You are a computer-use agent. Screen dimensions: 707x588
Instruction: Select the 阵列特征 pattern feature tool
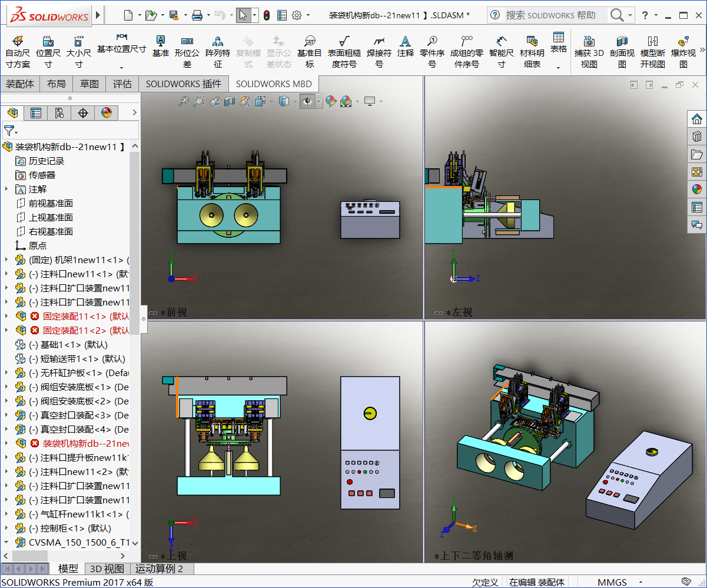pyautogui.click(x=218, y=51)
